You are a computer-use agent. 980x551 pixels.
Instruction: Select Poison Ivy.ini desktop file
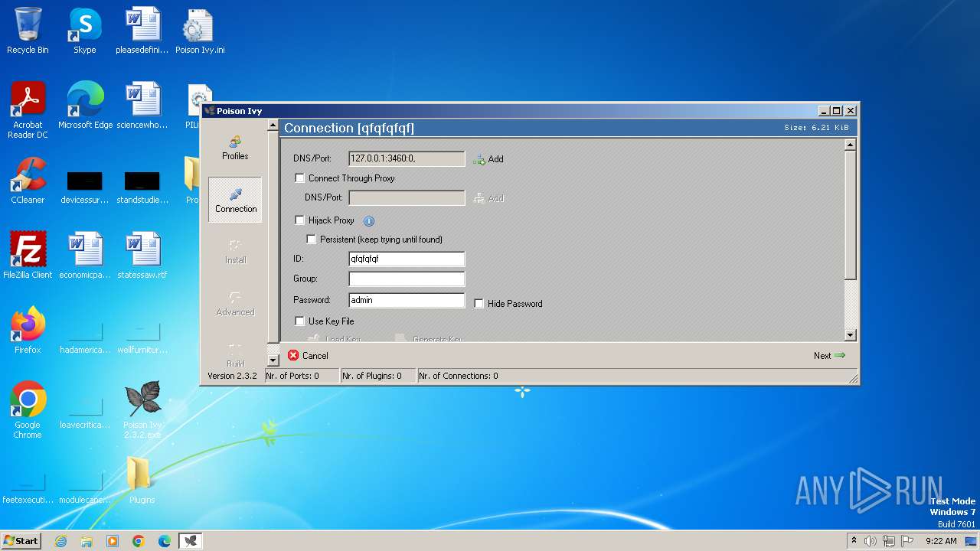click(200, 31)
